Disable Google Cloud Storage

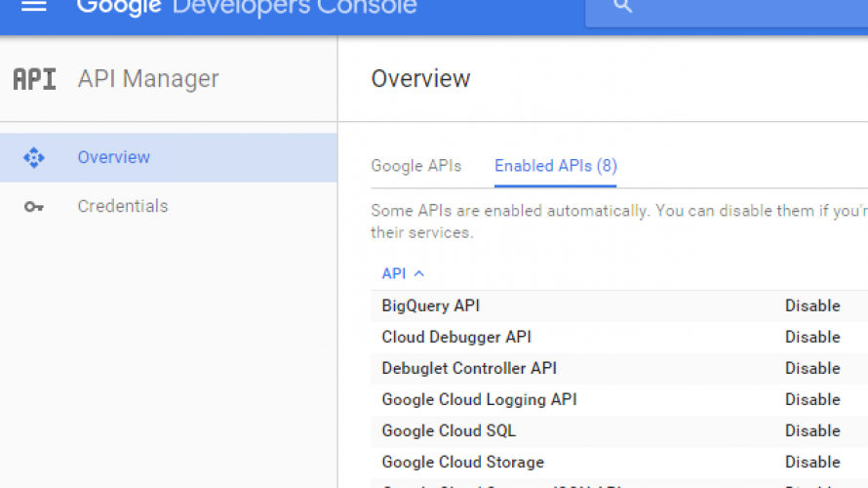(x=812, y=462)
